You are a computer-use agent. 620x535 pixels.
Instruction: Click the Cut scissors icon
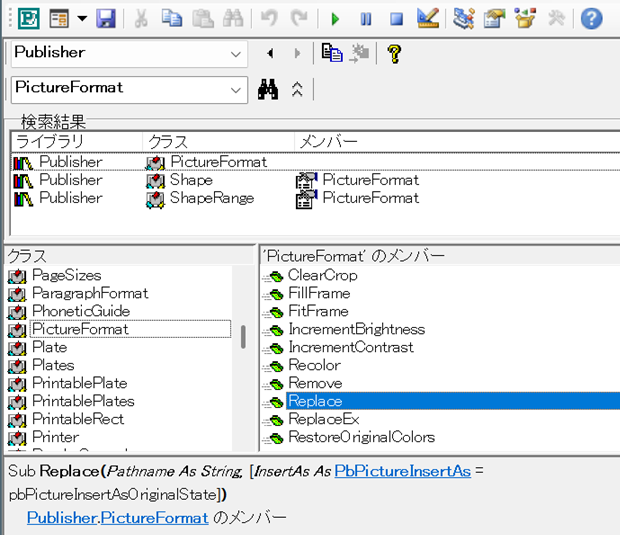click(141, 19)
